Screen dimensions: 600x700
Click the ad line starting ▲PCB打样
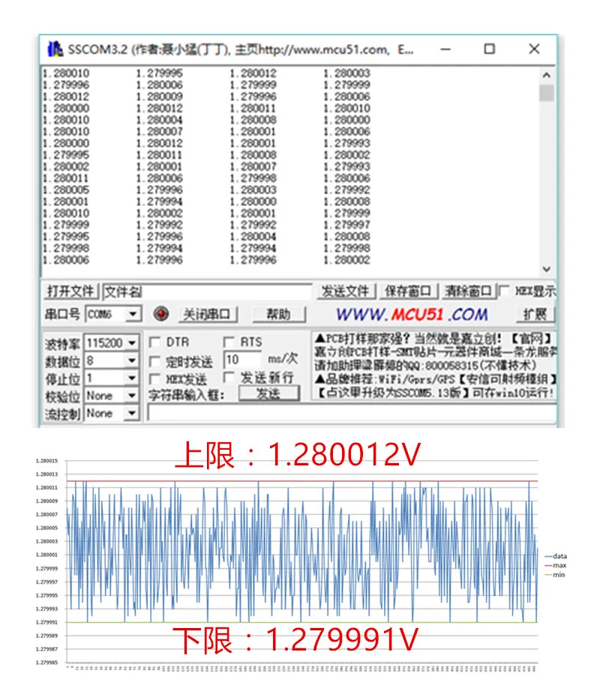433,338
